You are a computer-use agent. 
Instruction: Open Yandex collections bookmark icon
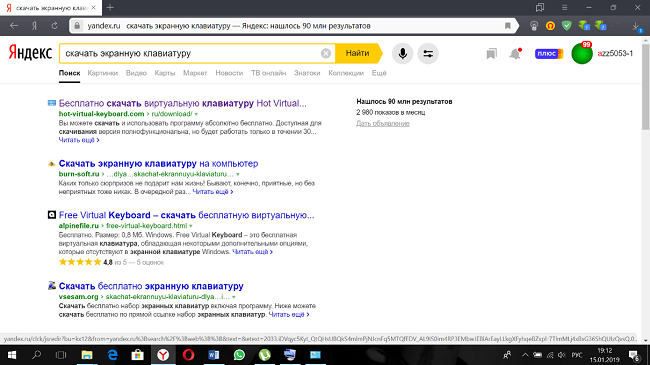[x=491, y=54]
